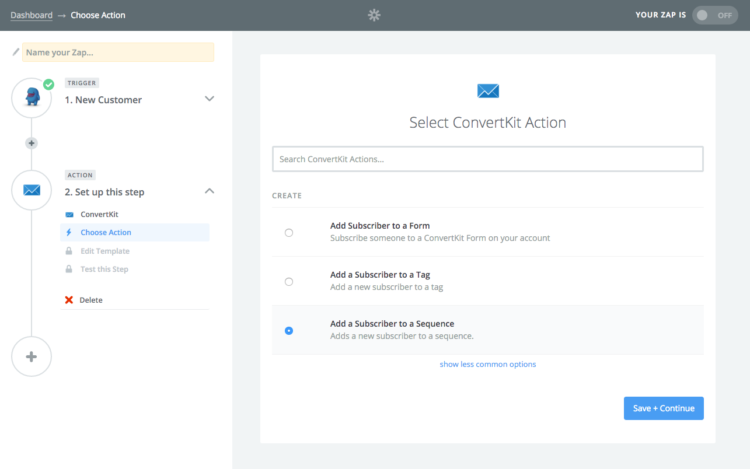
Task: Open the Choose Action sub-step
Action: (135, 232)
